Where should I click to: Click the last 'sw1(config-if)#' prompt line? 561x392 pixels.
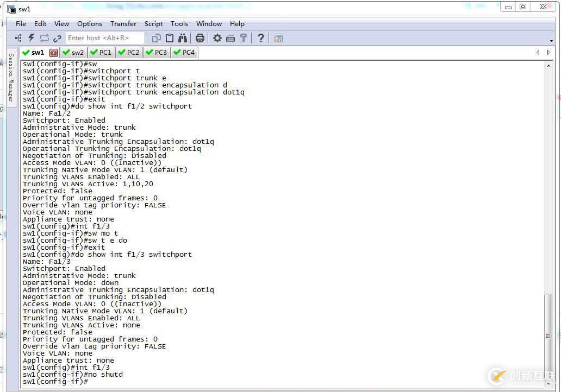(x=55, y=382)
